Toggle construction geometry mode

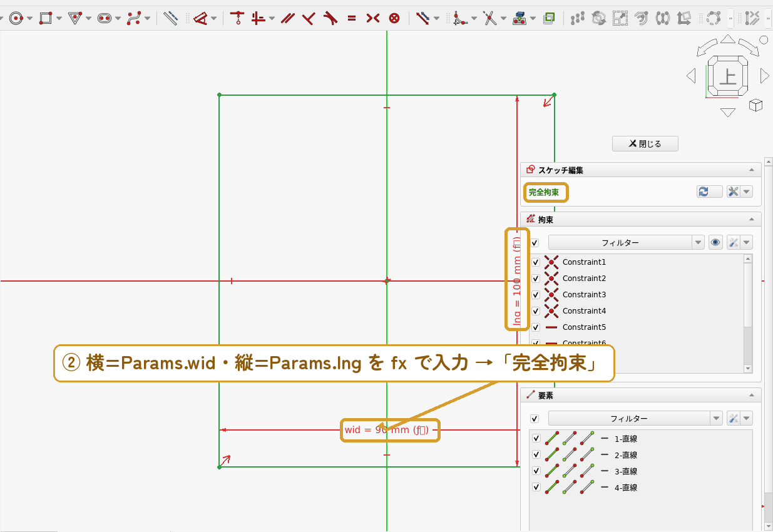170,18
